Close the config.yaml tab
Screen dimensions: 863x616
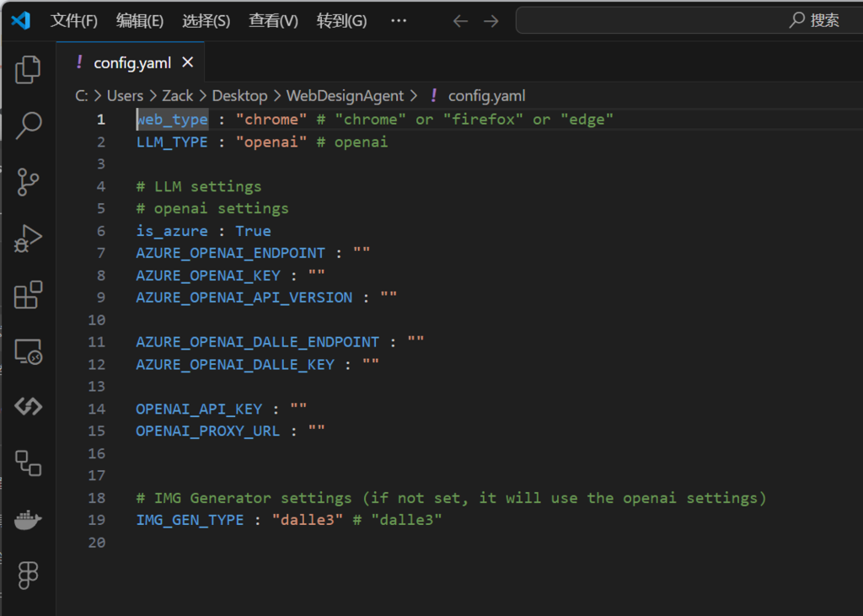coord(188,63)
